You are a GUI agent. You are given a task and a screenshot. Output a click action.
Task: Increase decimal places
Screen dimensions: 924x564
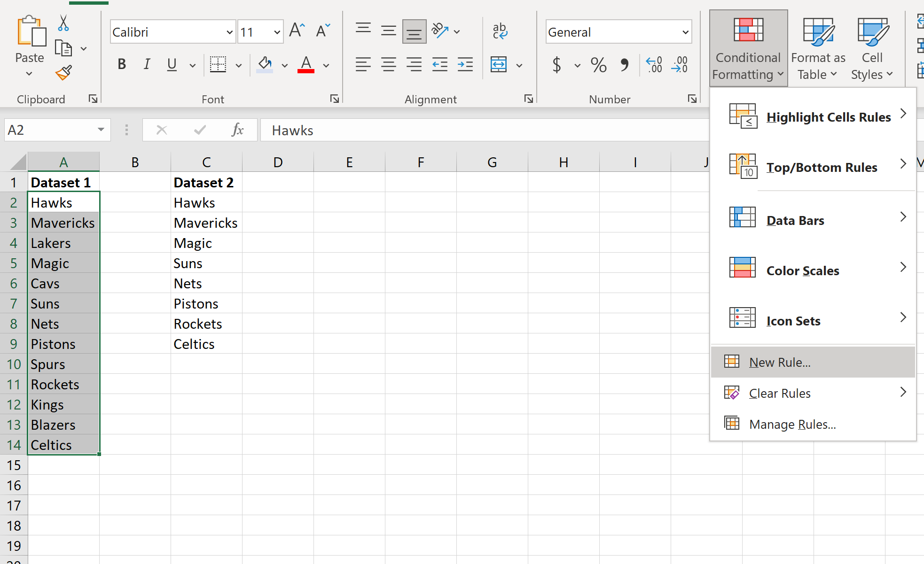tap(654, 64)
